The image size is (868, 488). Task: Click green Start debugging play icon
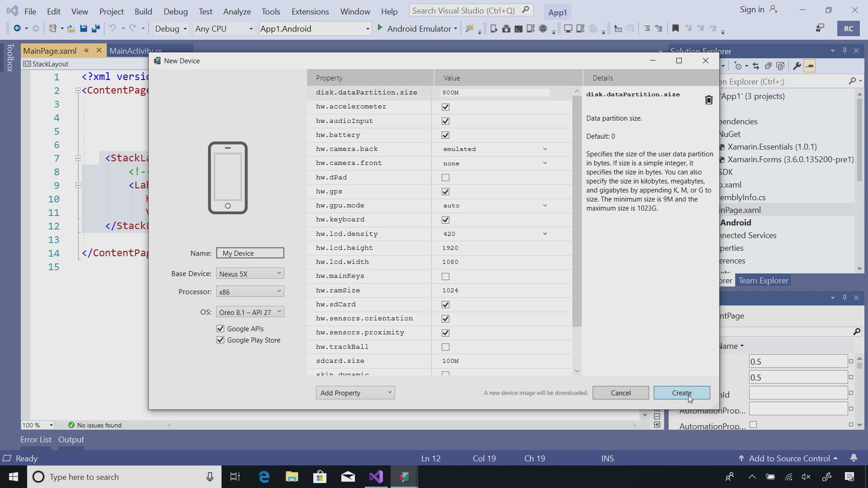coord(380,28)
